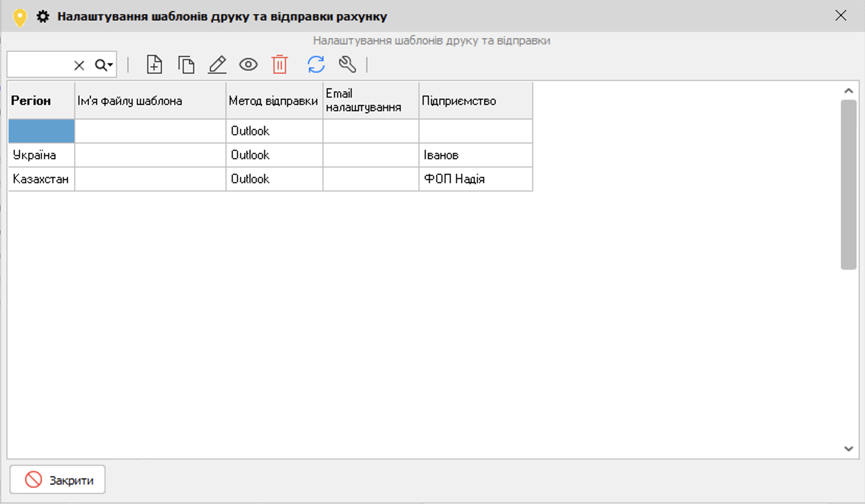865x504 pixels.
Task: Click scrollbar down arrow
Action: click(x=848, y=449)
